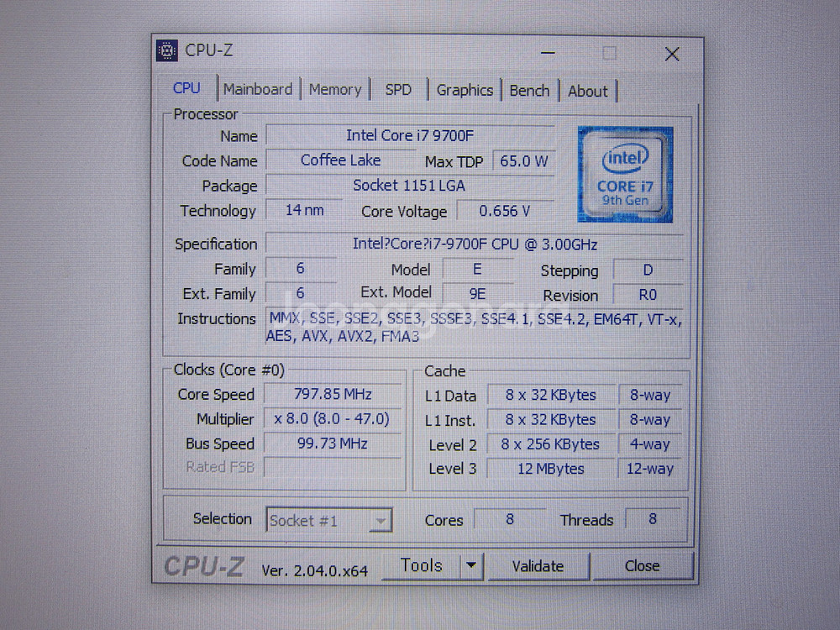Open the Bench tab
The image size is (840, 630).
click(529, 91)
